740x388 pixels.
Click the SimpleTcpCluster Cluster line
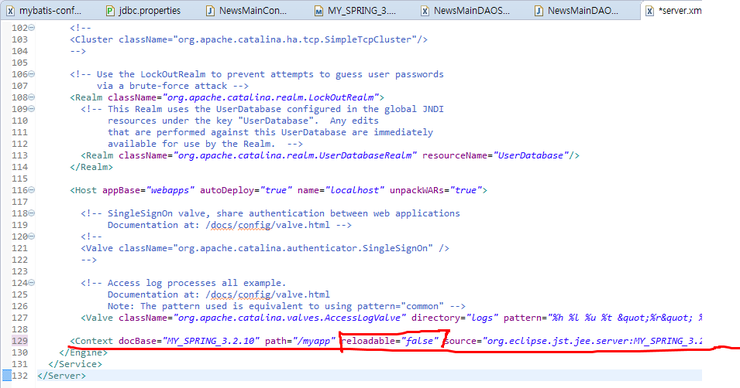pos(249,40)
